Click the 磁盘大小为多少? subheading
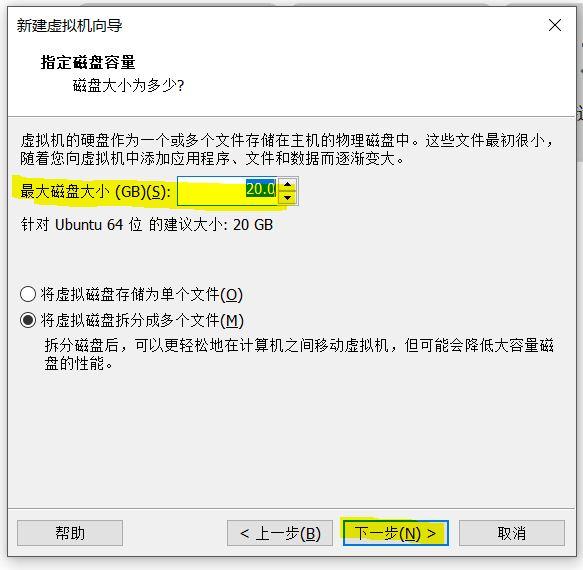Viewport: 583px width, 570px height. [x=128, y=86]
